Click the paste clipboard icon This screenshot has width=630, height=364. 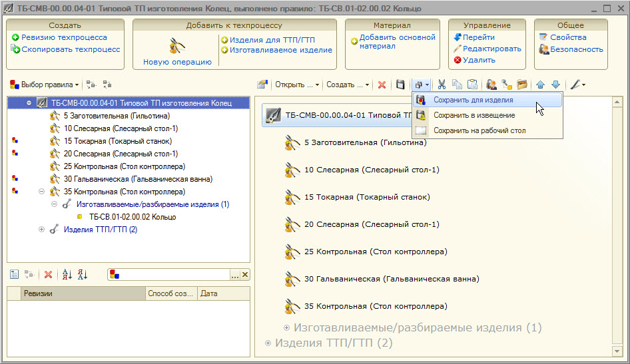pyautogui.click(x=472, y=85)
